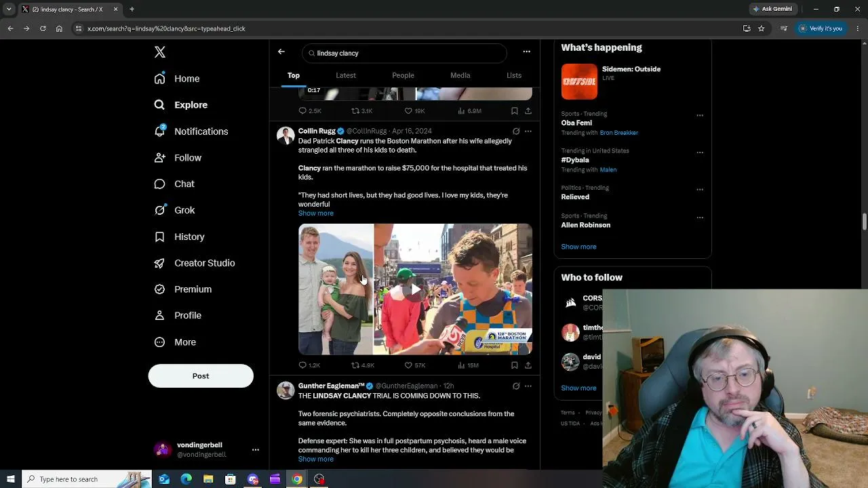Share the post with 19K likes
Screen dimensions: 868x488
(x=528, y=110)
